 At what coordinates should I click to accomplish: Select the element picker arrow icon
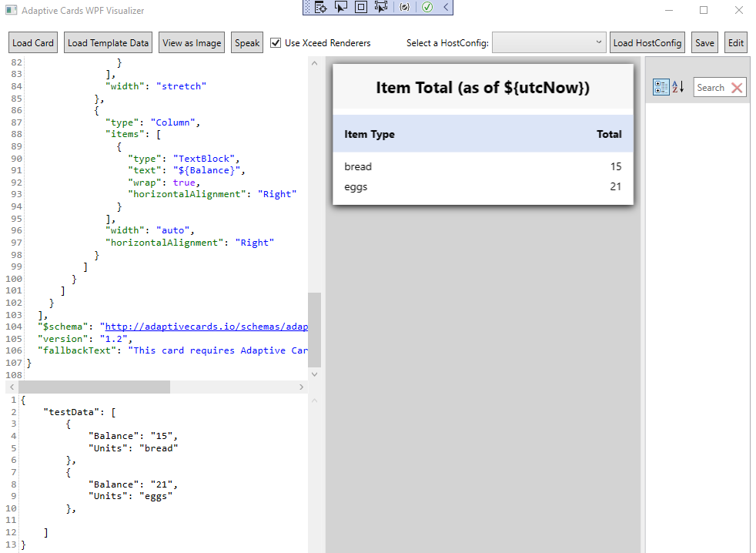click(341, 7)
